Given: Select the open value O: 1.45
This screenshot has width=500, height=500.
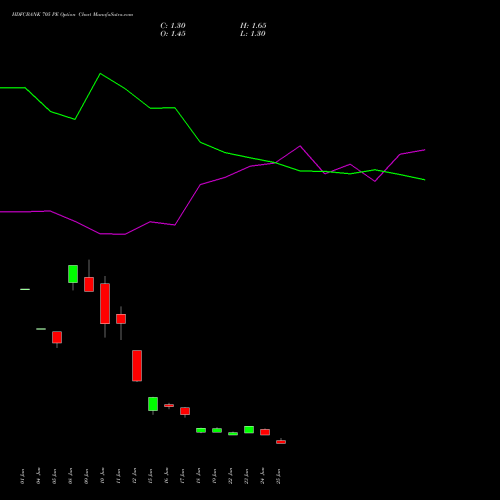Looking at the screenshot, I should pos(173,34).
